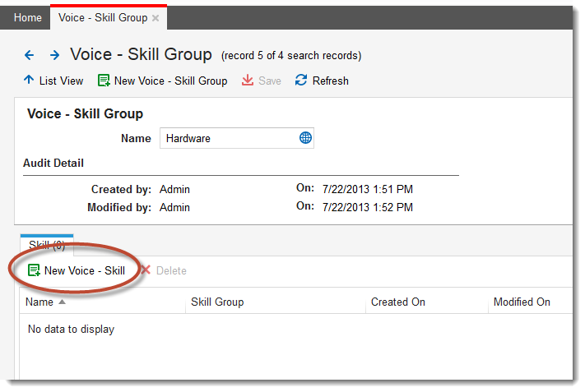Image resolution: width=585 pixels, height=392 pixels.
Task: Switch to the Home tab
Action: pyautogui.click(x=28, y=17)
